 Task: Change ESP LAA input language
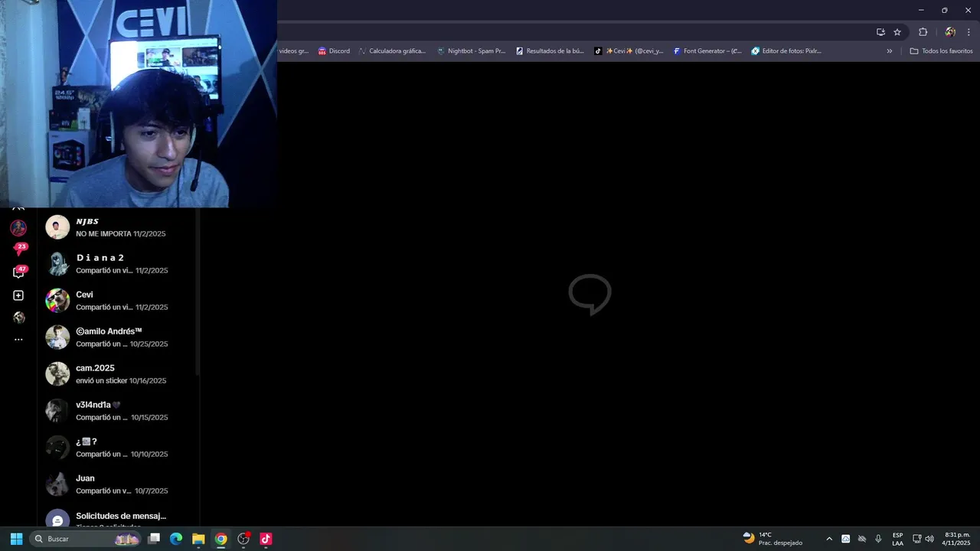point(897,539)
